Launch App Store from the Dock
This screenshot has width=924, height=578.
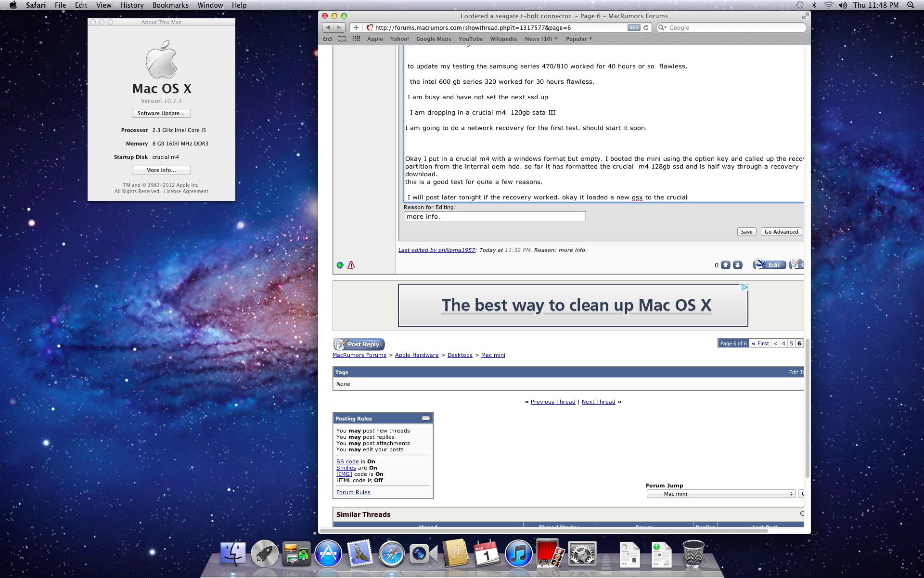(328, 553)
